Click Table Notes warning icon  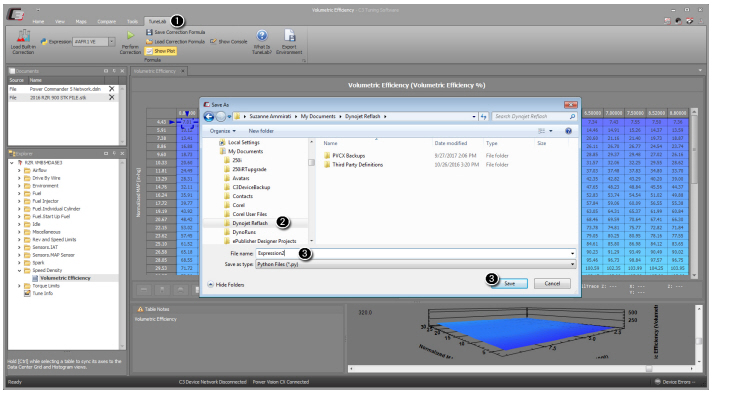coord(140,309)
